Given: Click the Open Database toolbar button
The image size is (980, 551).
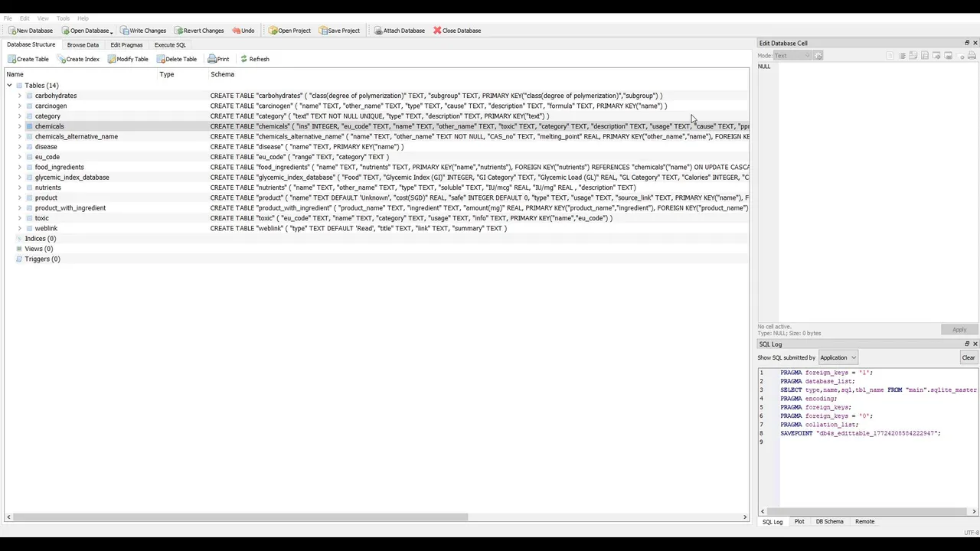Looking at the screenshot, I should pos(85,31).
